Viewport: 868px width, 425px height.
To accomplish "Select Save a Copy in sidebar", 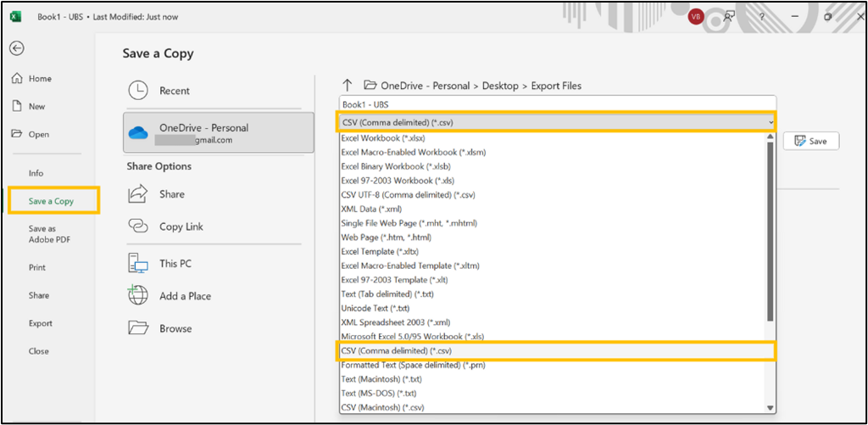I will pos(51,201).
